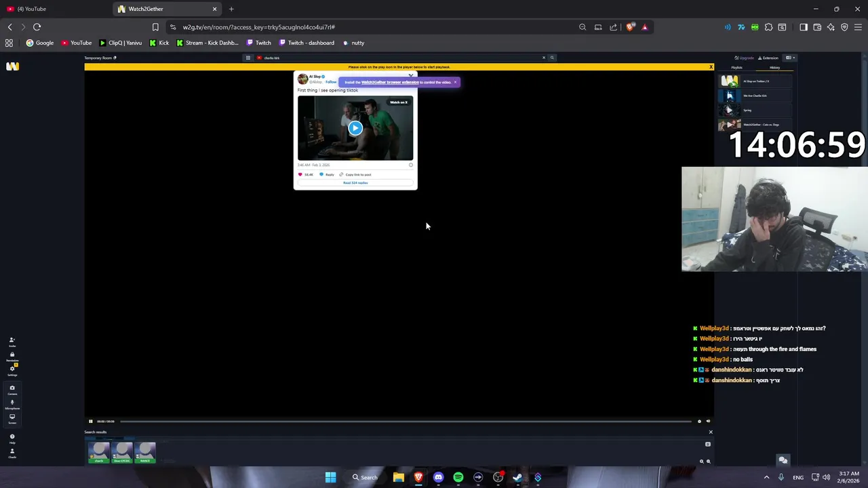Seek within the video progress bar
This screenshot has width=868, height=488.
click(406, 422)
